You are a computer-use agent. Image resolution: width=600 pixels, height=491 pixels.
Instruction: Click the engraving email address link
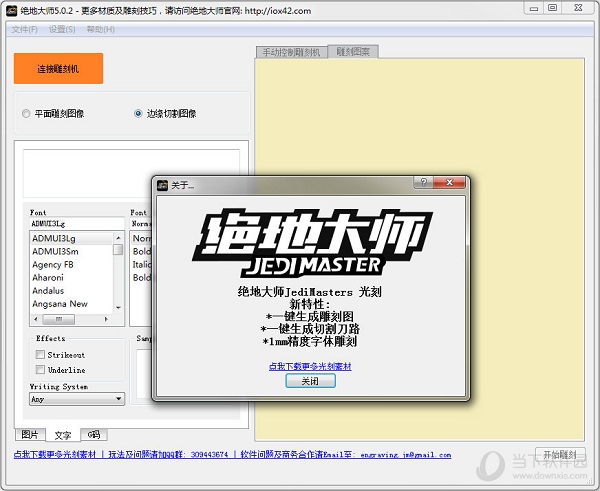[x=406, y=455]
